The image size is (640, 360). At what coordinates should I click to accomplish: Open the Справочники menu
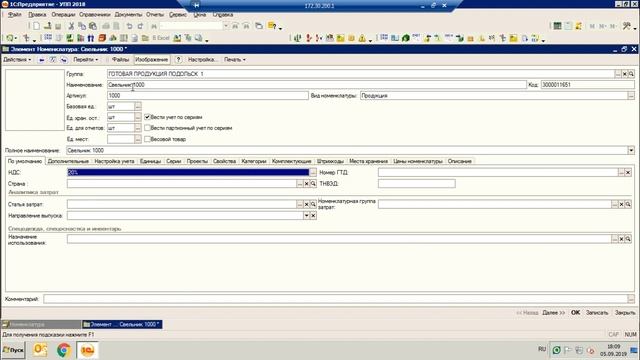tap(95, 15)
